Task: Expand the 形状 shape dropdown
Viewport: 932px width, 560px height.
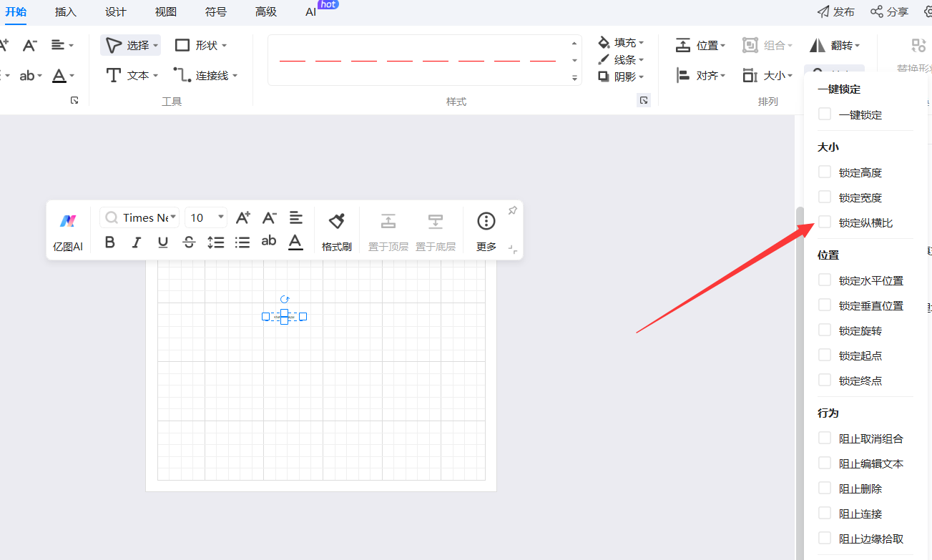Action: (202, 45)
